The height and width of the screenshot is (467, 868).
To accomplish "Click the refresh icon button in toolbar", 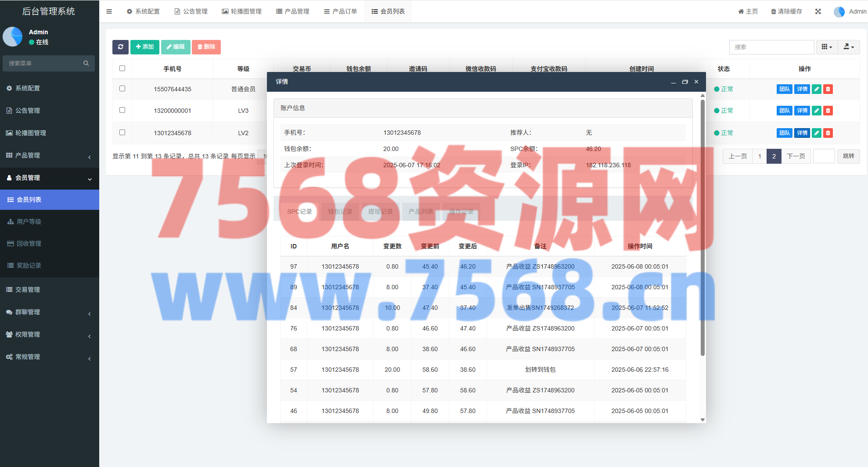I will pos(120,47).
